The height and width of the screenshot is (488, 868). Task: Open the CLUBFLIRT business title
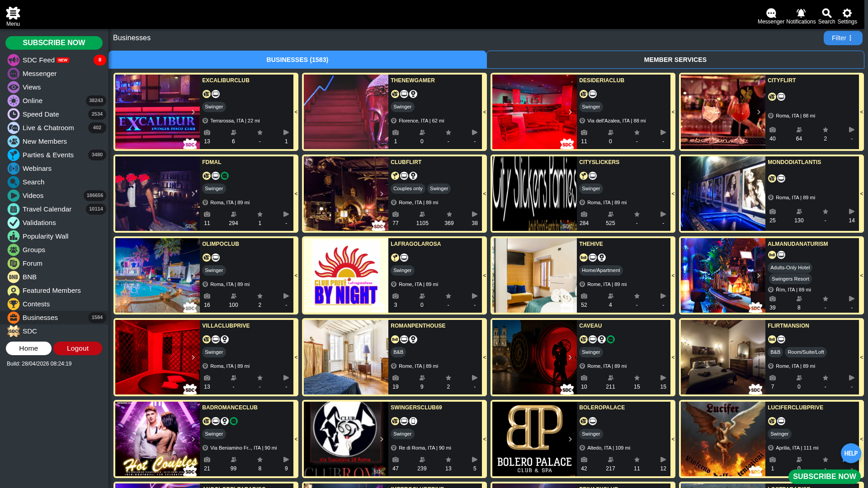click(x=406, y=162)
